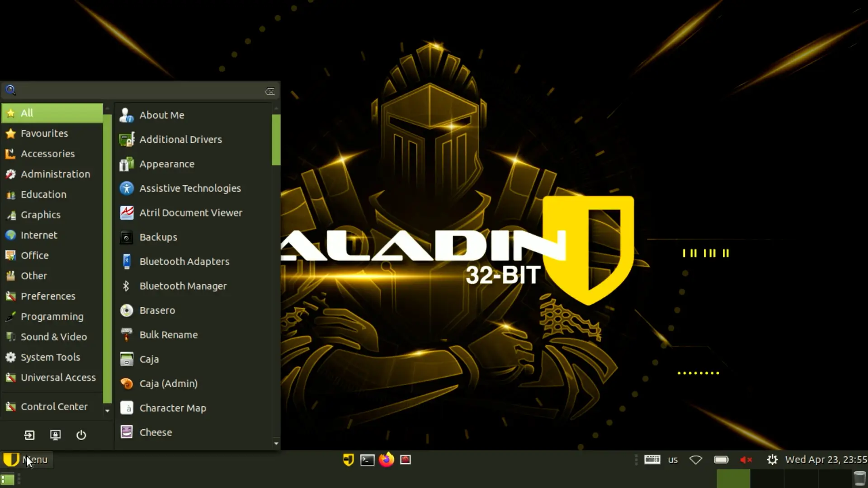The image size is (868, 488).
Task: Open the trash icon in bottom panel
Action: click(x=859, y=479)
